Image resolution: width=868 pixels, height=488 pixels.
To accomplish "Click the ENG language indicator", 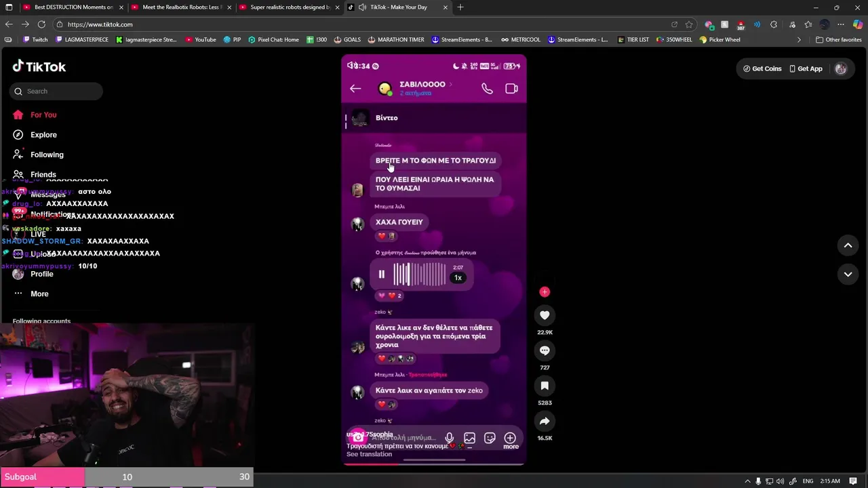I will 808,481.
